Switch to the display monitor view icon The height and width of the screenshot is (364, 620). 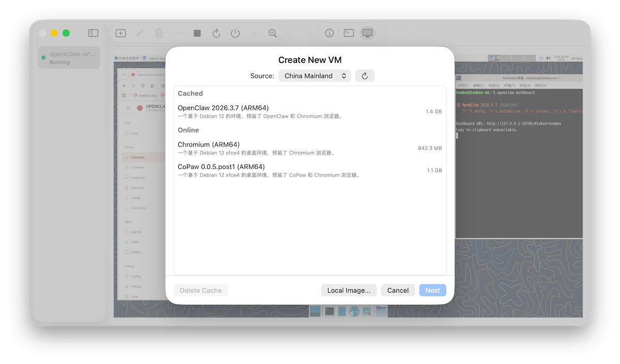tap(367, 33)
